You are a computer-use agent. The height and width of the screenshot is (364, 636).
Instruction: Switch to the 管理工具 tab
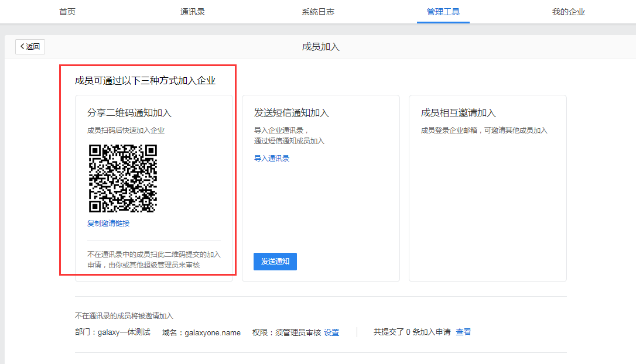coord(443,11)
